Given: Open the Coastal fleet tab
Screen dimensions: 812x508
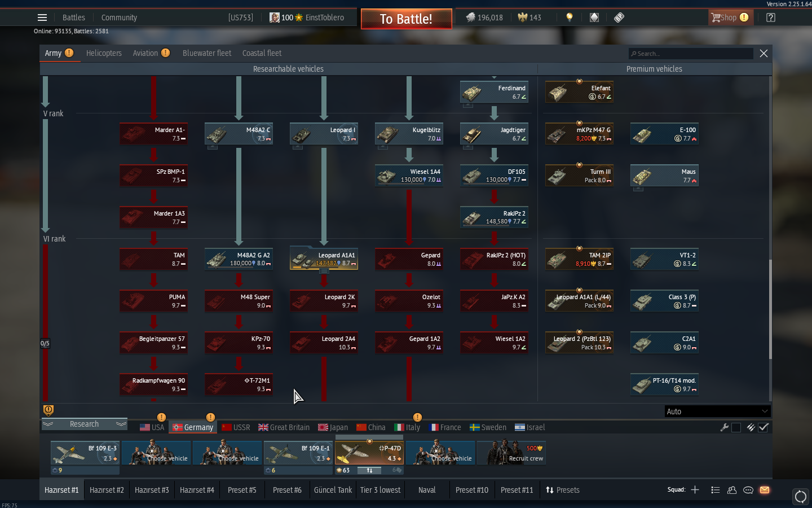Looking at the screenshot, I should point(262,53).
